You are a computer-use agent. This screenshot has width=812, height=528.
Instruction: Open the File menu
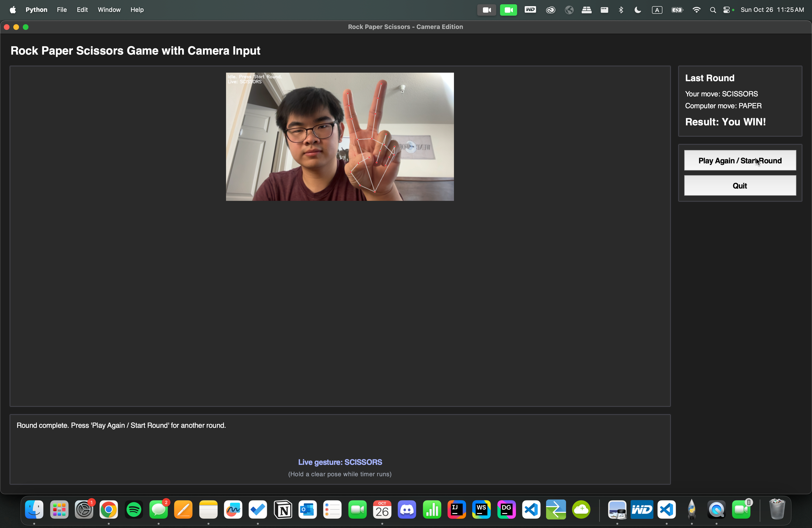62,9
